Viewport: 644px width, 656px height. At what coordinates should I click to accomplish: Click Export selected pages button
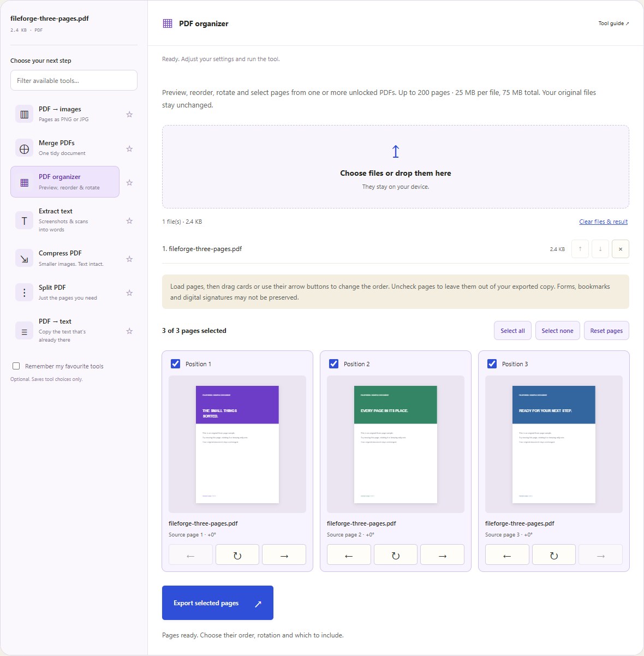click(218, 603)
